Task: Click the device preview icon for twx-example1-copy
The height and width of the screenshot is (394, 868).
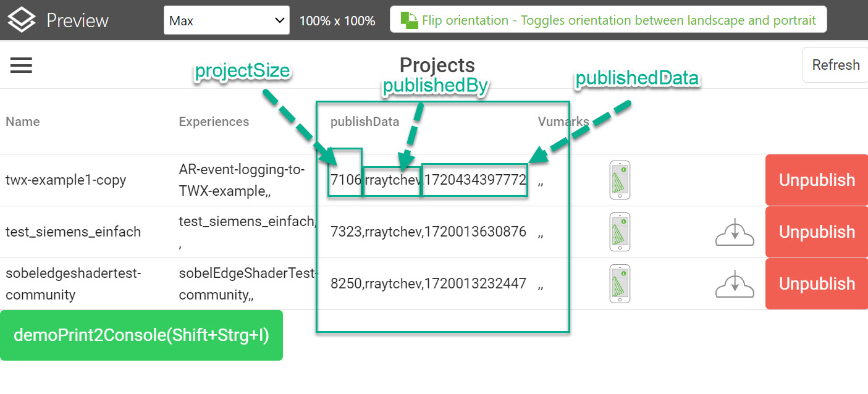Action: click(619, 180)
